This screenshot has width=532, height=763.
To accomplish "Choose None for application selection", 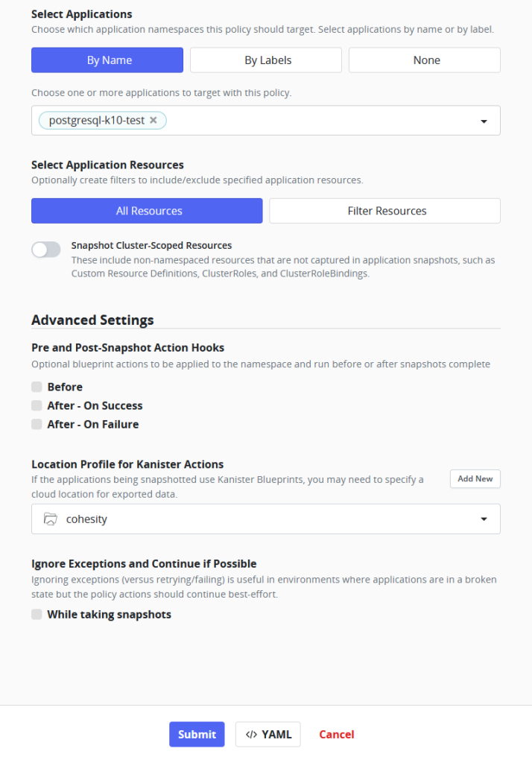I will (x=425, y=60).
